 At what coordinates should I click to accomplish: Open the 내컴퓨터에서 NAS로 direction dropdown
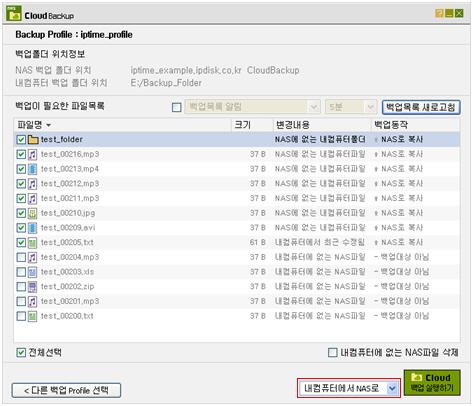pyautogui.click(x=349, y=388)
